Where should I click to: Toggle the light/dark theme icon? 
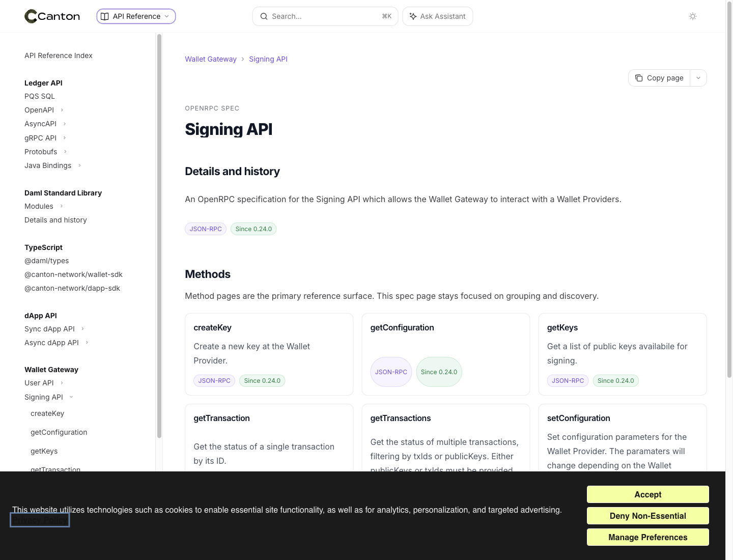693,16
